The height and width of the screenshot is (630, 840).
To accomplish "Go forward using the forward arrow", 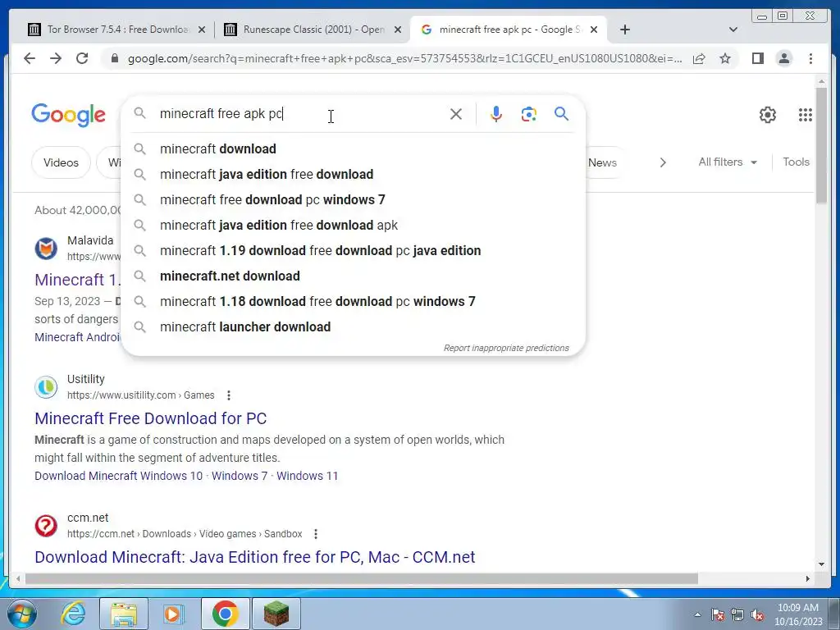I will coord(56,58).
